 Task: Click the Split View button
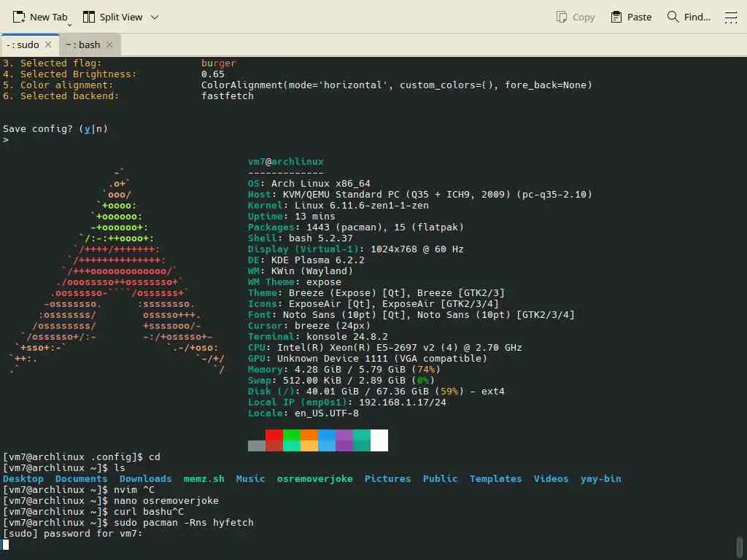(x=113, y=17)
